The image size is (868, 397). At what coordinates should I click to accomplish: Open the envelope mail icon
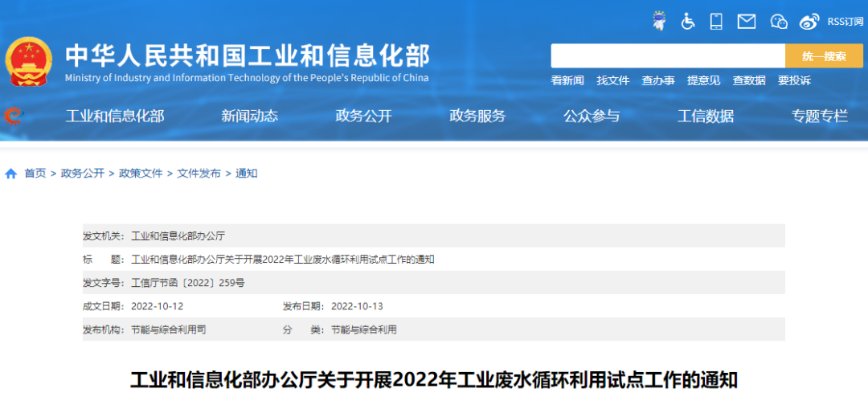point(747,22)
